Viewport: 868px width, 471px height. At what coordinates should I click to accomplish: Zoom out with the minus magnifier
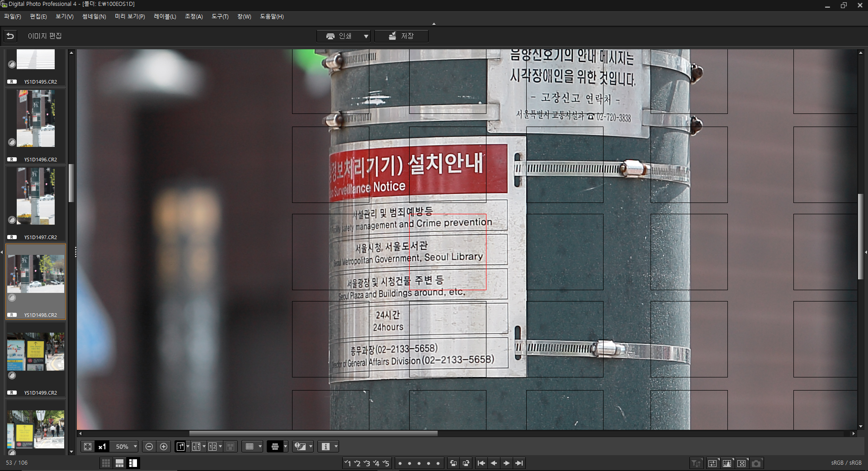point(149,447)
